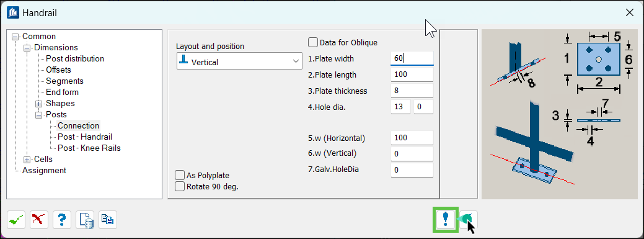This screenshot has height=239, width=644.
Task: Check the Rotate 90 deg. option
Action: pos(180,186)
